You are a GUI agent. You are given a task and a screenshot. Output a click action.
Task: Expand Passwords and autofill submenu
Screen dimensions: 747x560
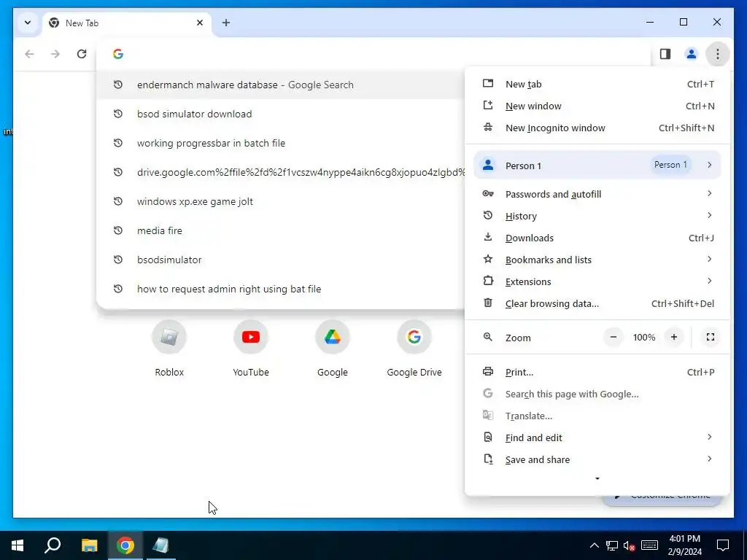pos(597,194)
